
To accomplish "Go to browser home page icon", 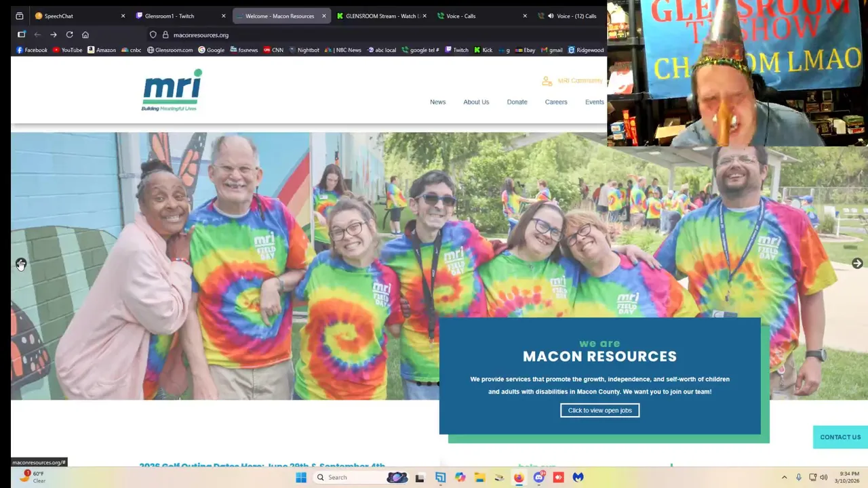I will tap(85, 35).
